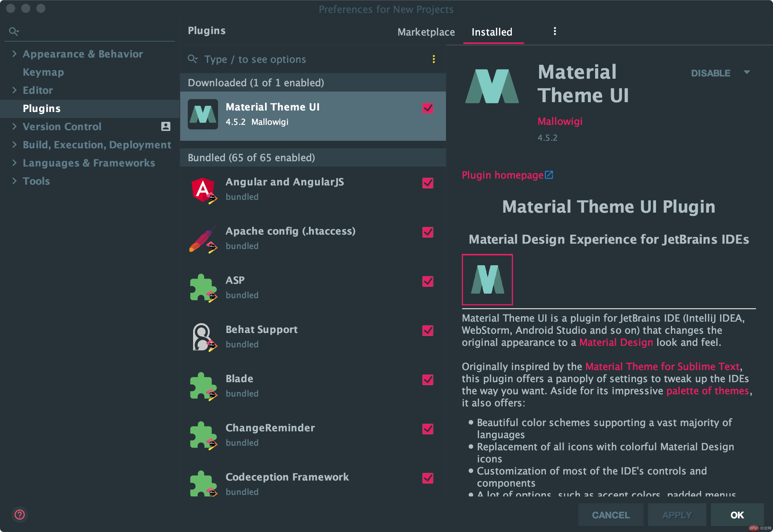Viewport: 773px width, 532px height.
Task: Click the framed Material Theme logo thumbnail
Action: [x=487, y=280]
